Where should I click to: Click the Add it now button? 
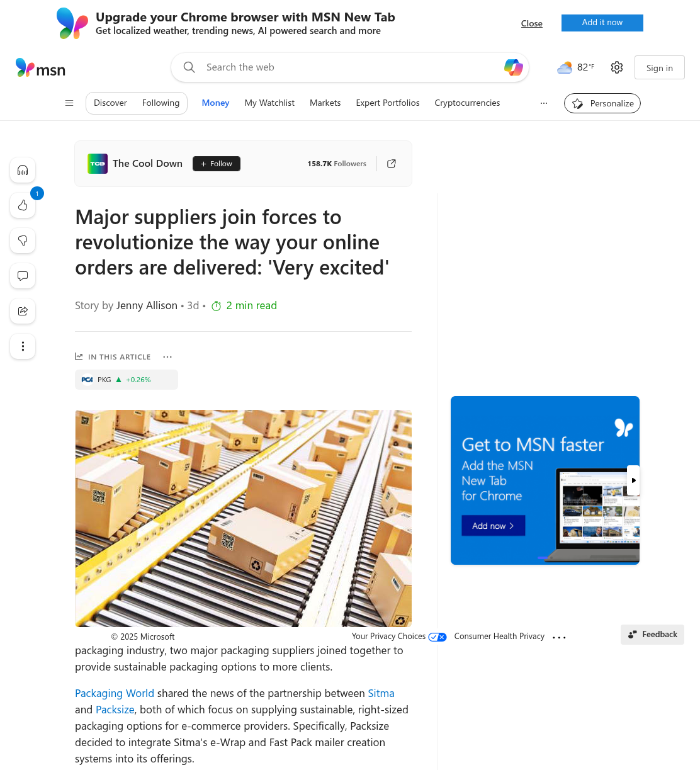[x=602, y=23]
